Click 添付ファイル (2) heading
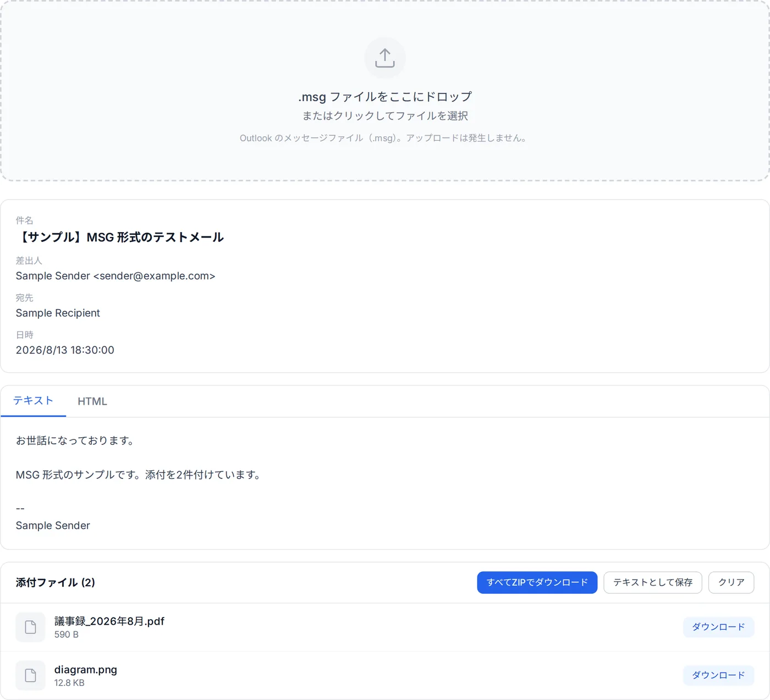This screenshot has height=700, width=770. 55,582
